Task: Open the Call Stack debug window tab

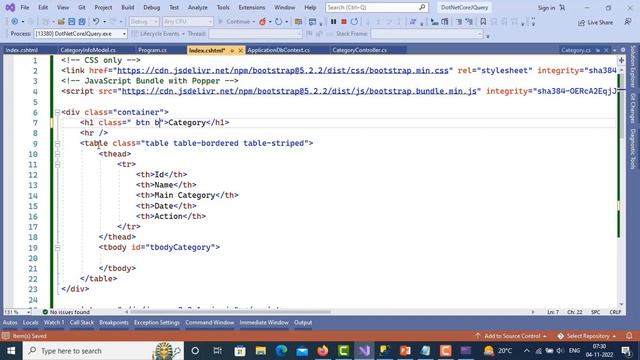Action: point(82,322)
